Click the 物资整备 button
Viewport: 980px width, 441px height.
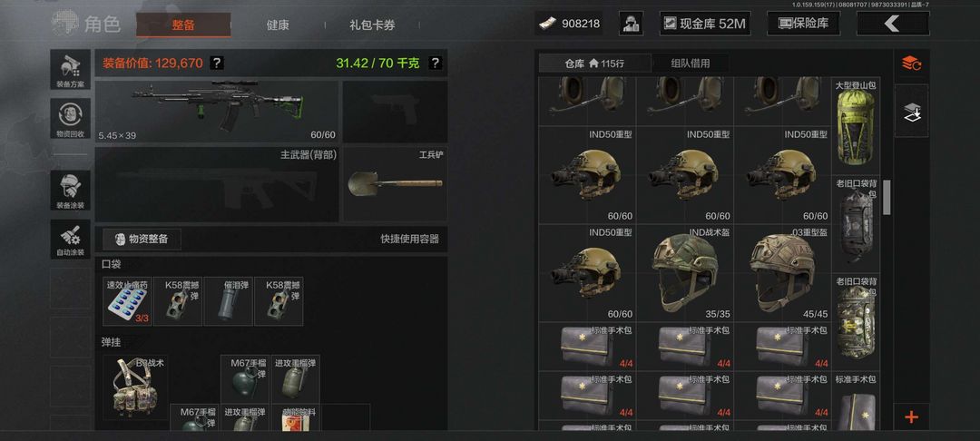coord(142,239)
